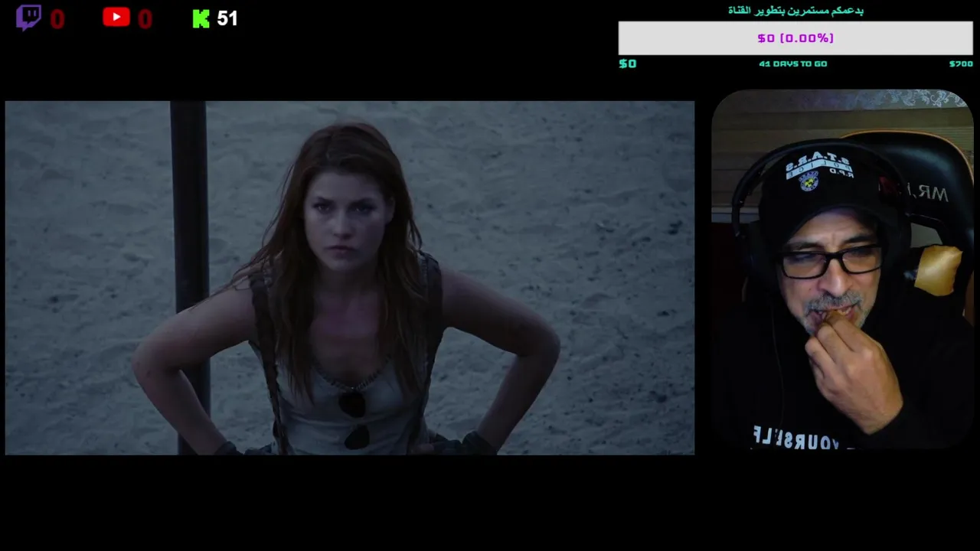Screen dimensions: 980x551
Task: Click the 41 DAYS TO GO label
Action: [x=792, y=64]
